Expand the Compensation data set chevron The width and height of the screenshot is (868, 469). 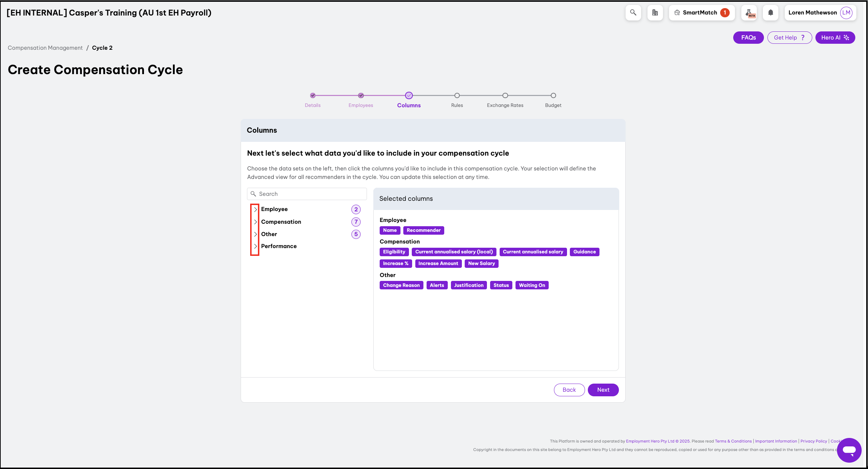tap(255, 222)
